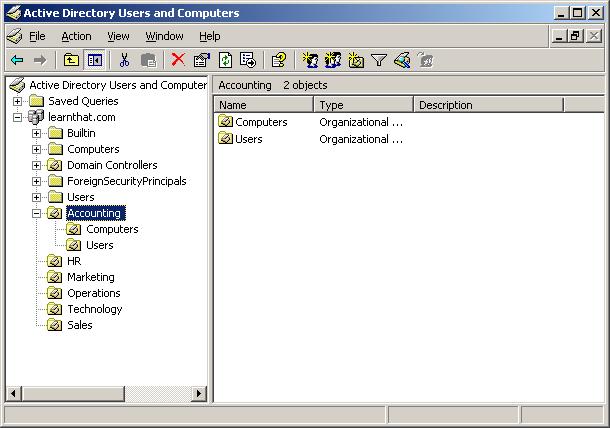The image size is (610, 428).
Task: Expand the top-level Users container
Action: pos(36,197)
